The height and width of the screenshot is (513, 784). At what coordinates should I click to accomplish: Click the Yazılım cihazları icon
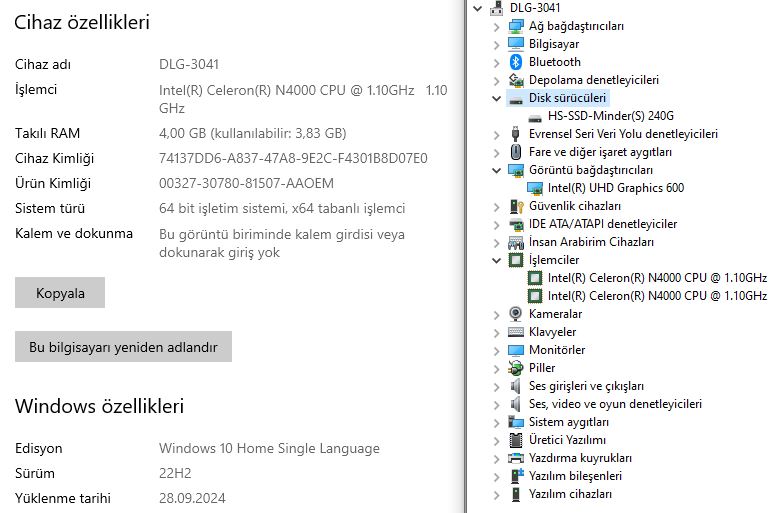coord(516,494)
